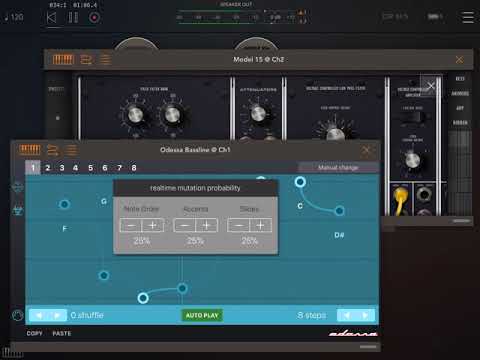Open parameters list in Model 15 window
Viewport: 480px width, 360px height.
[105, 60]
